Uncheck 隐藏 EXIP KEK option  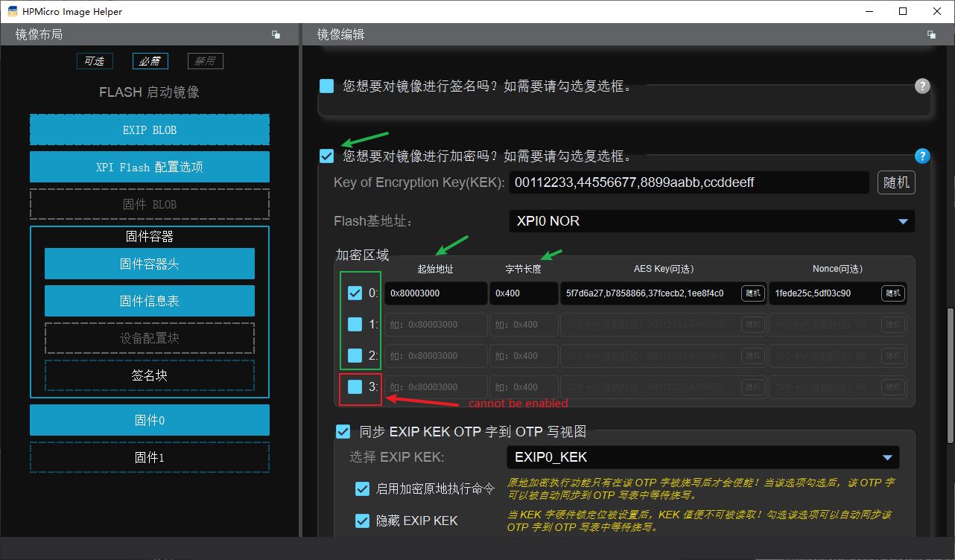(362, 521)
